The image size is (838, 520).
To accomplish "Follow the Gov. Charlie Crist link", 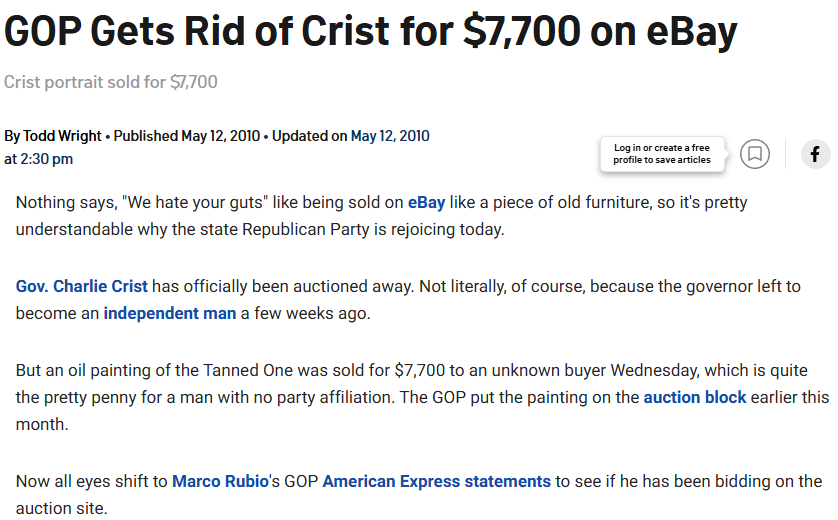I will 81,286.
